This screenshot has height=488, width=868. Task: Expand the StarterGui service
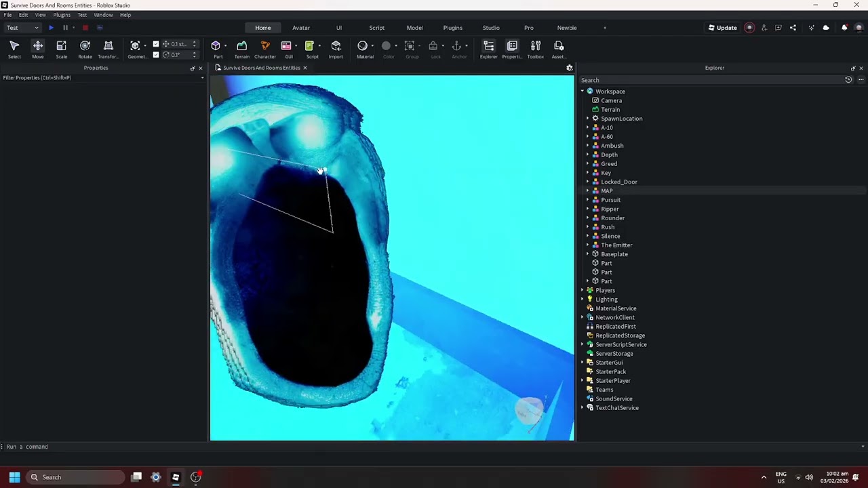point(582,363)
